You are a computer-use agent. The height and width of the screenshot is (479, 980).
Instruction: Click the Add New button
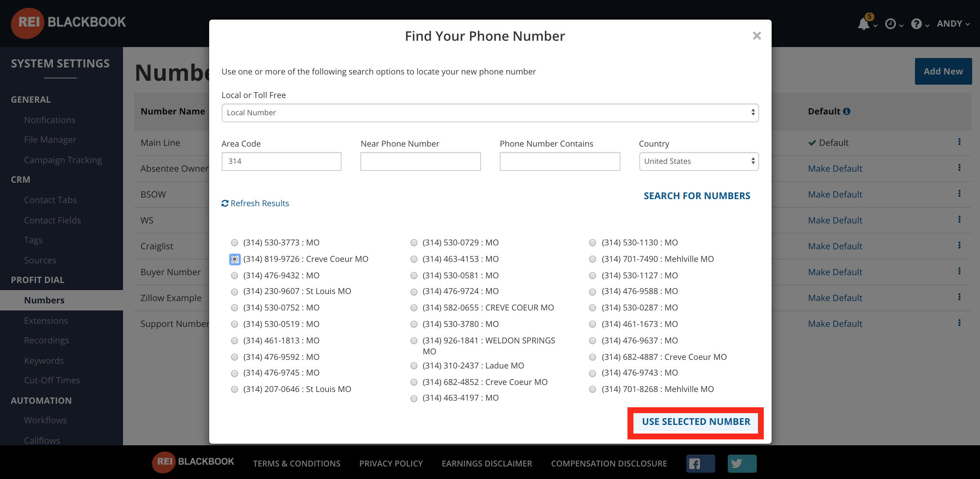(943, 71)
